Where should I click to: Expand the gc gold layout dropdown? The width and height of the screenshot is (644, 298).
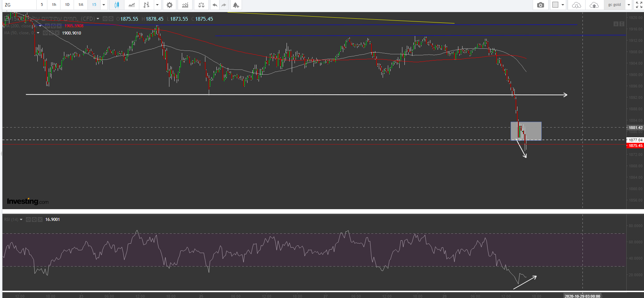629,5
